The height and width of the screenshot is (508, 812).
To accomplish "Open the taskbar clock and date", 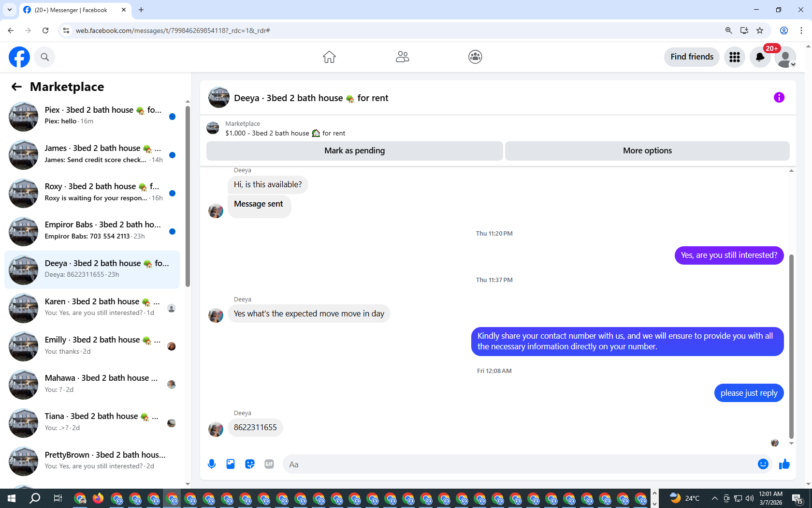I will (x=770, y=498).
